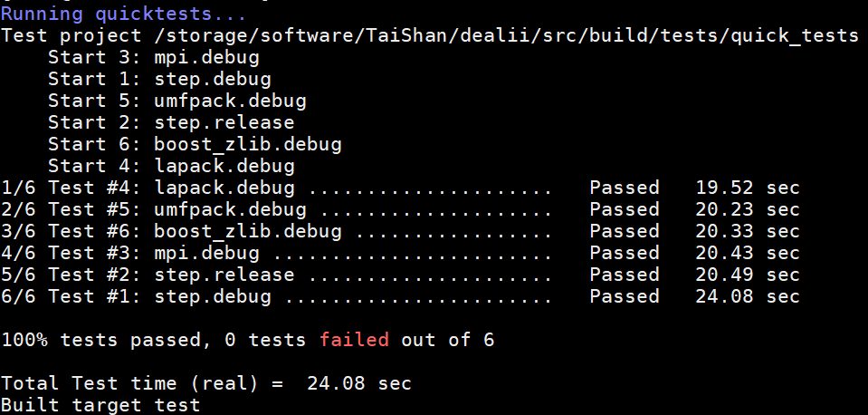The width and height of the screenshot is (868, 415).
Task: Click 'Start 3: mpi.debug' line
Action: (x=154, y=58)
